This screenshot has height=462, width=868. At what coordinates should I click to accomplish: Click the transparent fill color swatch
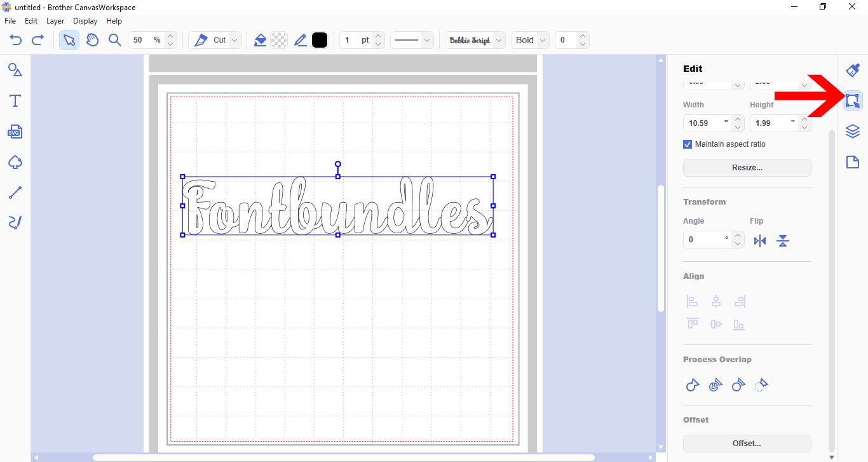tap(279, 40)
